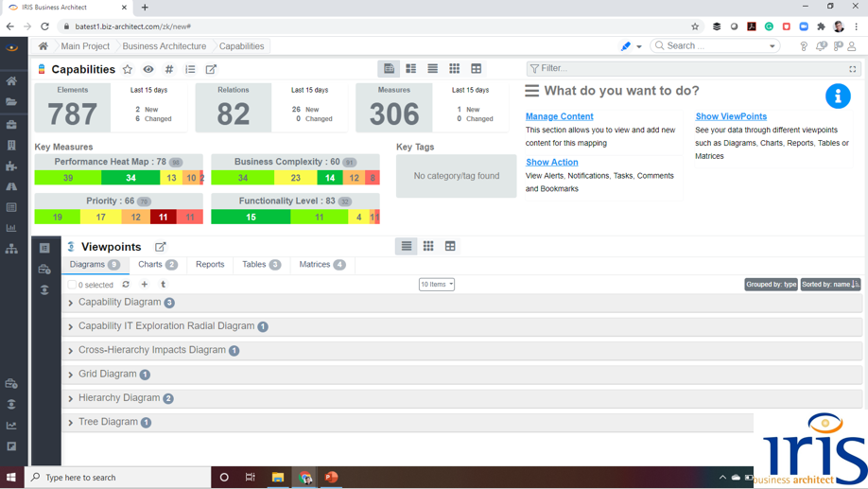Click the refresh icon in Viewpoints toolbar

coord(126,284)
